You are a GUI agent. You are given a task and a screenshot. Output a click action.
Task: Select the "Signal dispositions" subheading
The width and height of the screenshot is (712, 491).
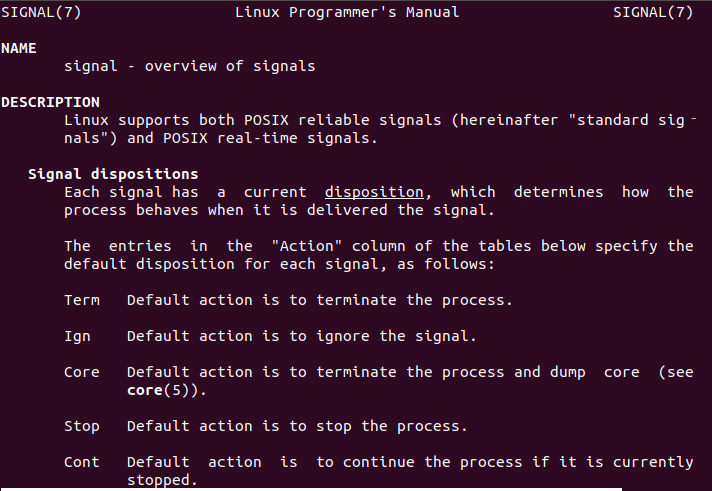click(x=113, y=174)
